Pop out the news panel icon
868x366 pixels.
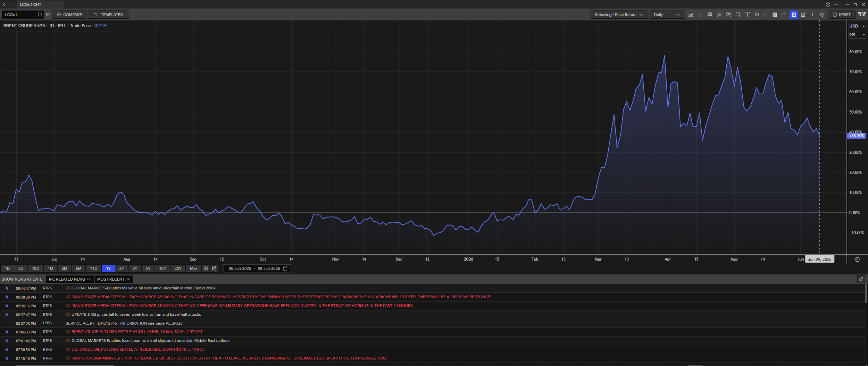[x=861, y=279]
